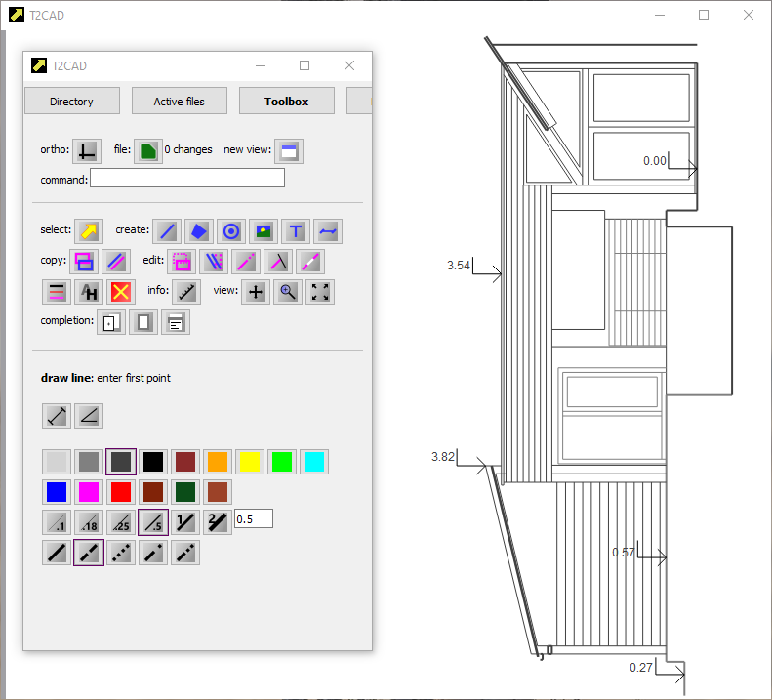Choose the create circle tool
The height and width of the screenshot is (700, 772).
tap(231, 231)
